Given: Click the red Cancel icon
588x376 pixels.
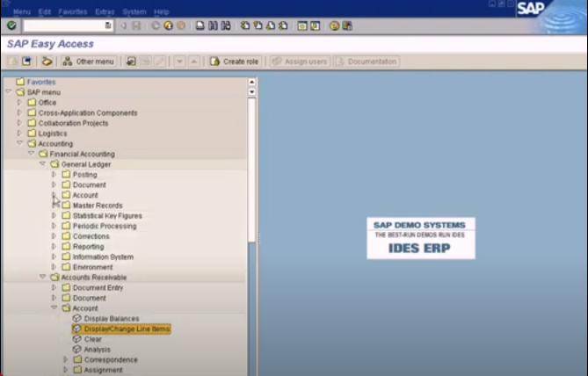Looking at the screenshot, I should (181, 25).
